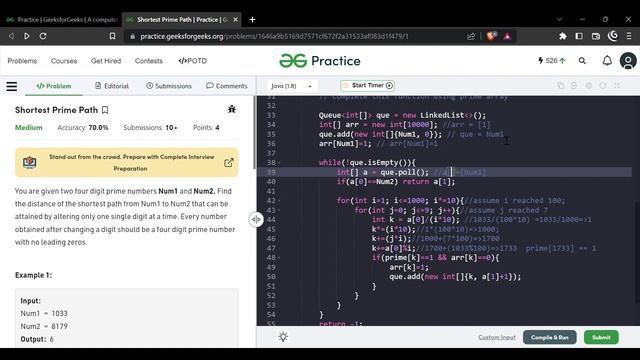Viewport: 640px width, 360px height.
Task: Go forward with the browser forward arrow
Action: click(27, 36)
